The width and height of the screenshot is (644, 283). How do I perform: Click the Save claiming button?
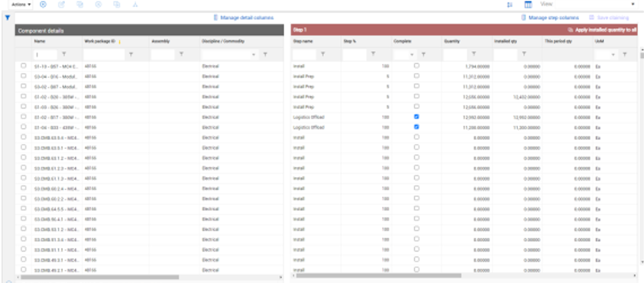pos(609,18)
